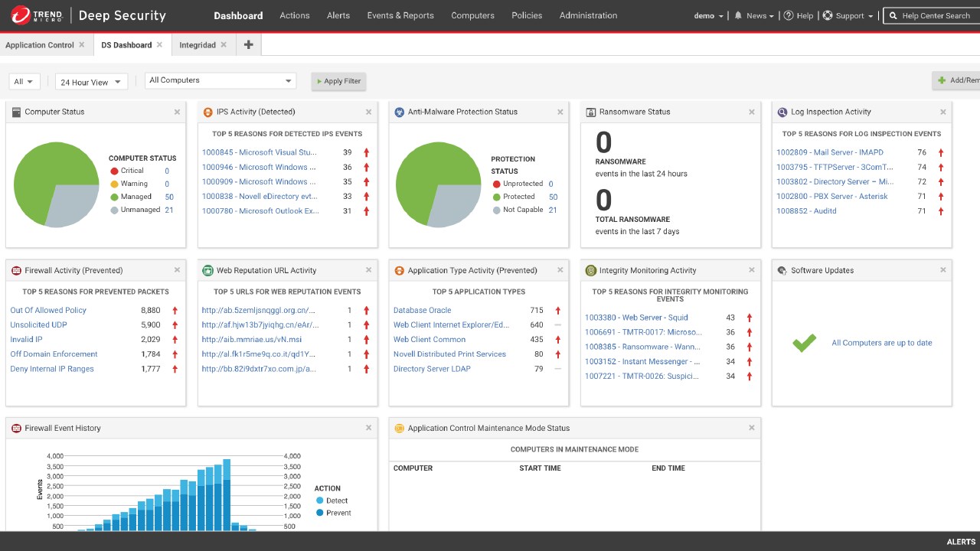Click the Detect legend color dot
The image size is (980, 551).
click(320, 500)
